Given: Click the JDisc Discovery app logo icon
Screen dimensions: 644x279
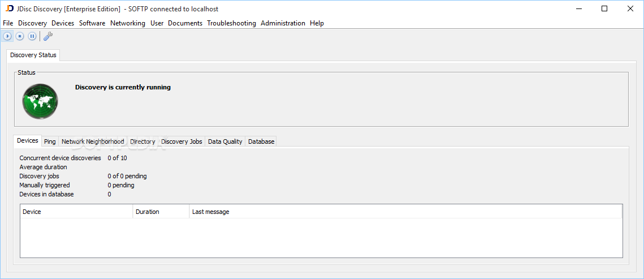Looking at the screenshot, I should tap(9, 8).
